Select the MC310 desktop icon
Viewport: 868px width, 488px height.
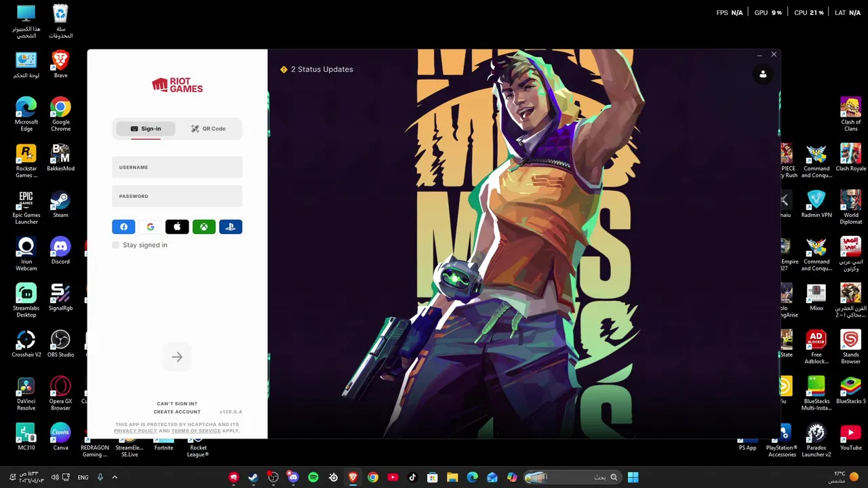26,437
